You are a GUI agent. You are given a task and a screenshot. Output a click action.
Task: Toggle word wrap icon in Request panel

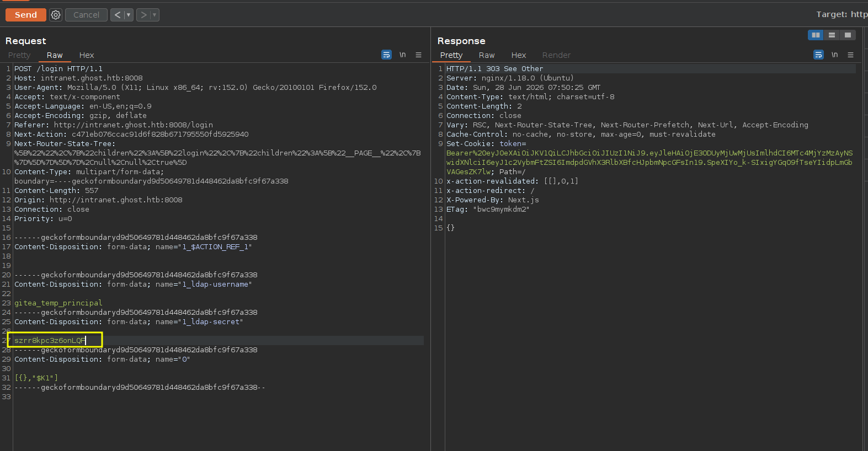386,55
